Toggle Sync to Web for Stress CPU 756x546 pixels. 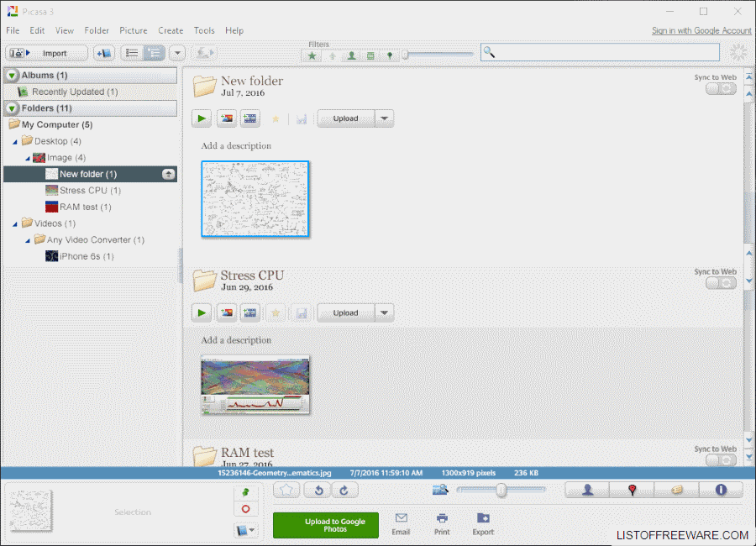coord(721,283)
